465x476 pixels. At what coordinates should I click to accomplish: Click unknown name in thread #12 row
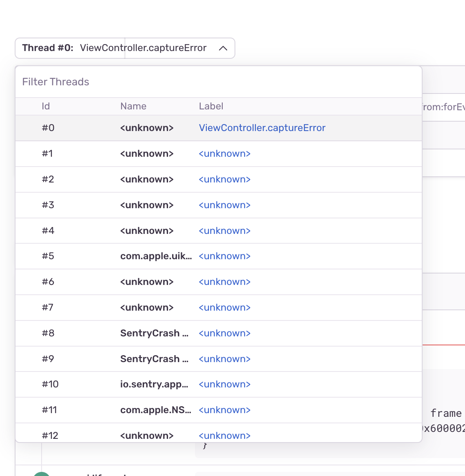click(147, 436)
